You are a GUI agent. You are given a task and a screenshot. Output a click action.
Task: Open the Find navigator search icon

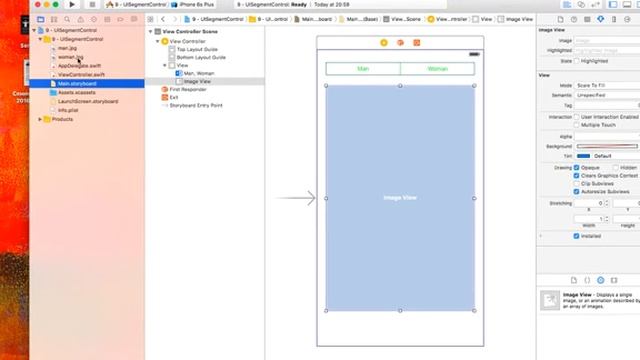[x=67, y=19]
